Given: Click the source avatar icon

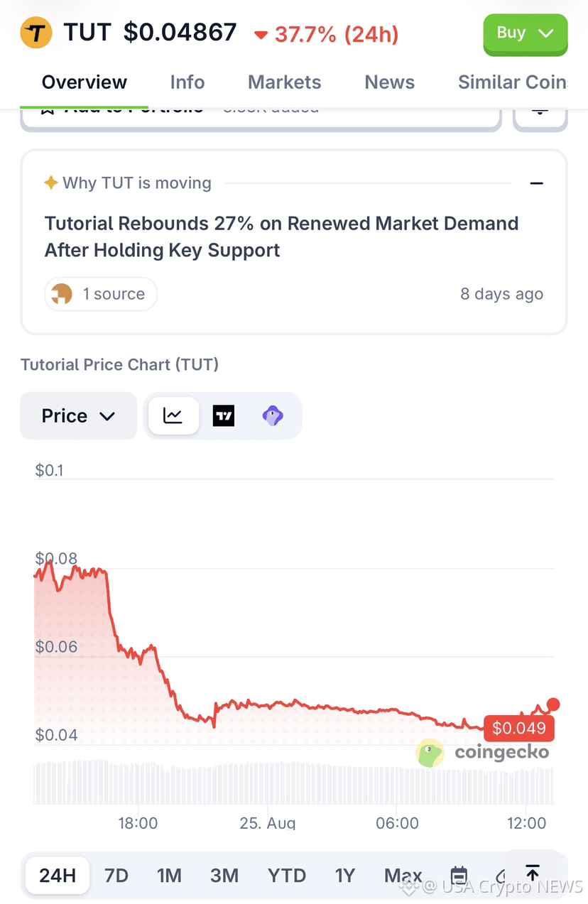Looking at the screenshot, I should coord(62,294).
